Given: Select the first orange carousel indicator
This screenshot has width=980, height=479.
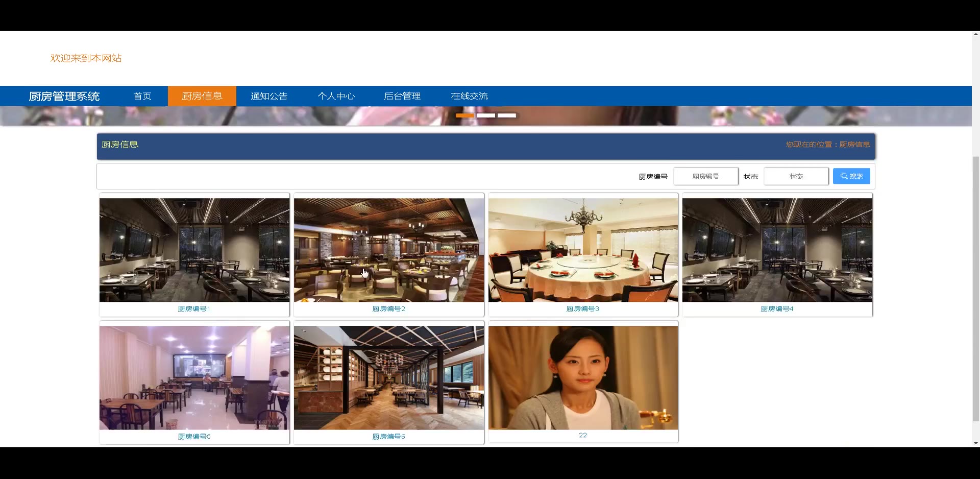Looking at the screenshot, I should tap(464, 115).
